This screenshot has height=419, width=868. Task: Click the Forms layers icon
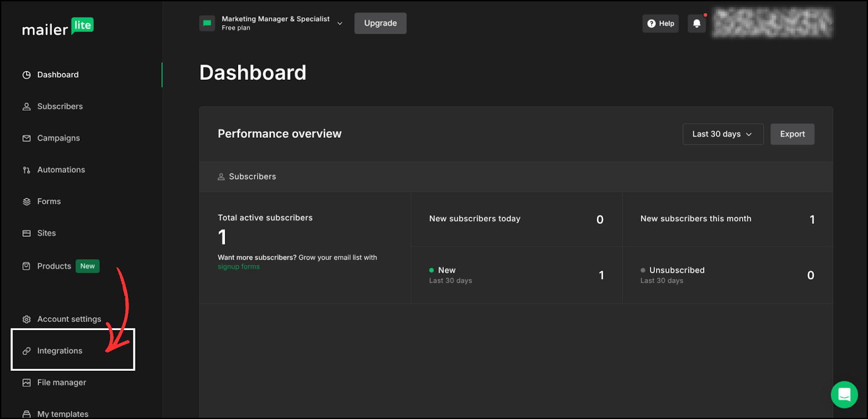(x=27, y=202)
